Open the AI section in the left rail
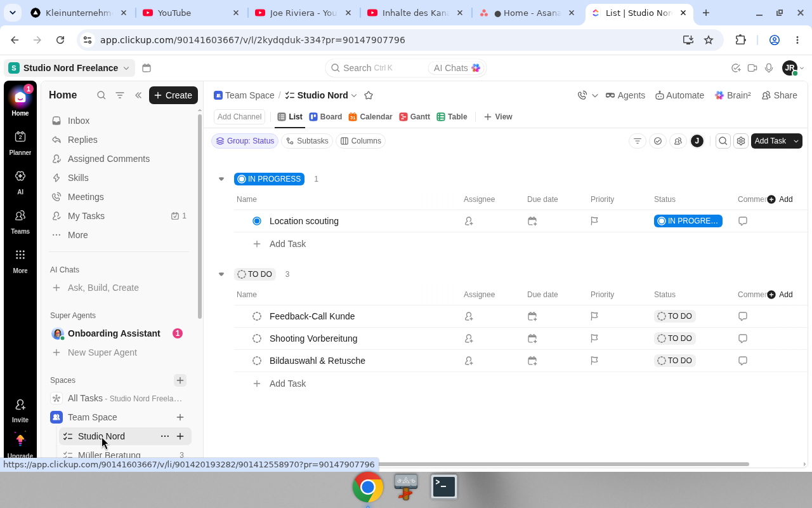 coord(20,182)
